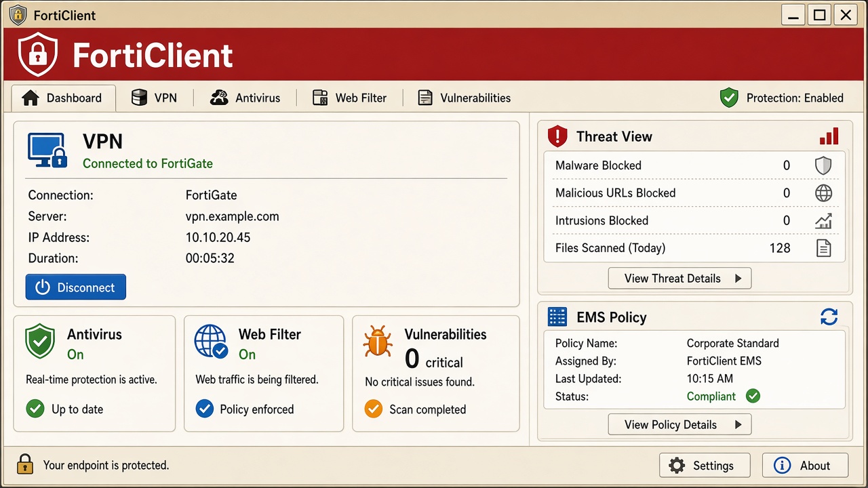Click the Connection value FortiGate
The height and width of the screenshot is (488, 868).
click(x=212, y=195)
